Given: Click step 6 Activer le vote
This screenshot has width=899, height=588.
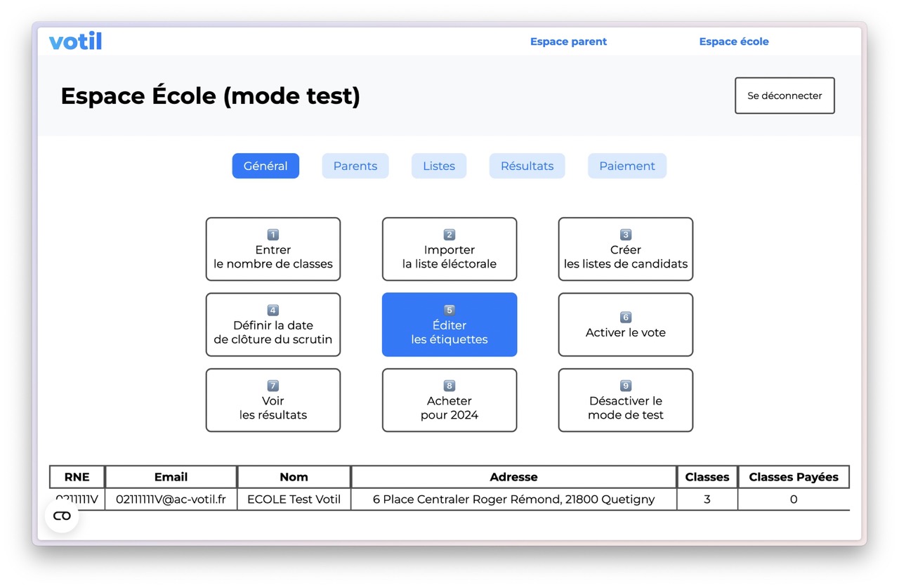Looking at the screenshot, I should 625,325.
